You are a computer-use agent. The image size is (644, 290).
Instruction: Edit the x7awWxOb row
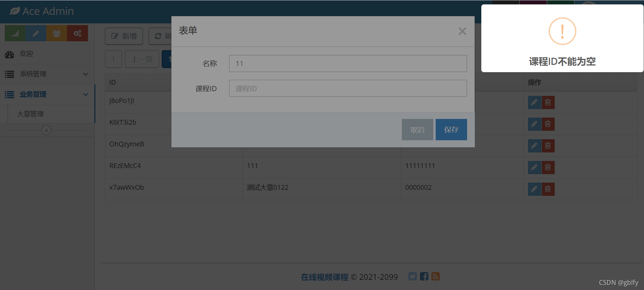[534, 189]
